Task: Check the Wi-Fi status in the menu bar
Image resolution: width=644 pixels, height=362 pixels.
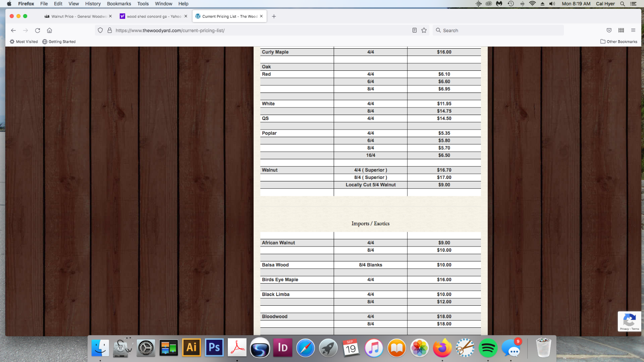Action: coord(532,4)
